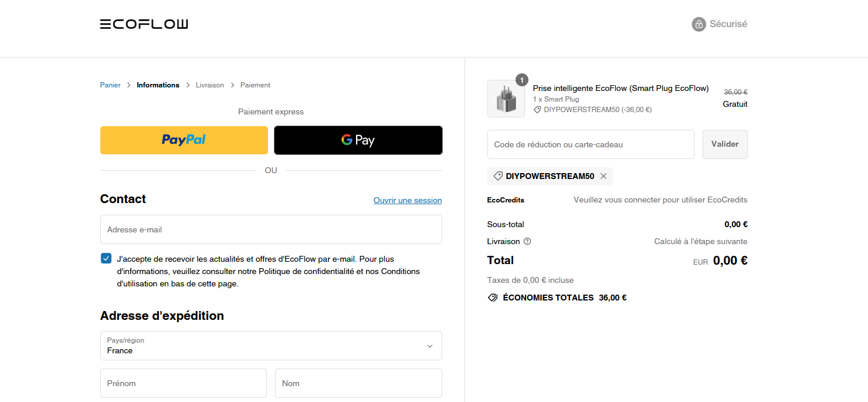868x402 pixels.
Task: Click the secure padlock icon
Action: click(699, 24)
